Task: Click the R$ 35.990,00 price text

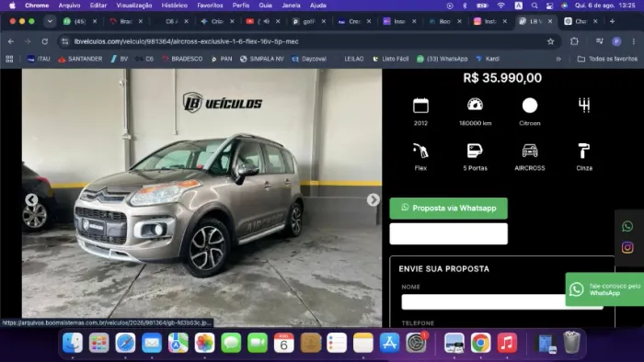Action: click(502, 78)
